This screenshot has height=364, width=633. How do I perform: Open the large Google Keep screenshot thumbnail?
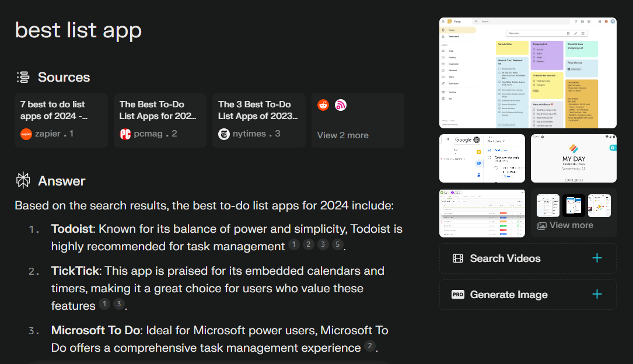[527, 72]
